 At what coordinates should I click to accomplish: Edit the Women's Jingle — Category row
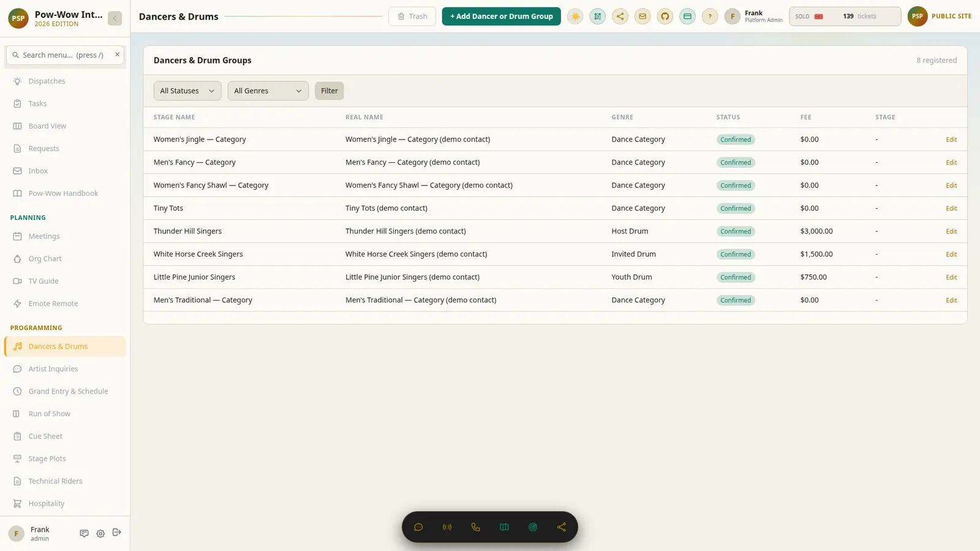[x=951, y=140]
